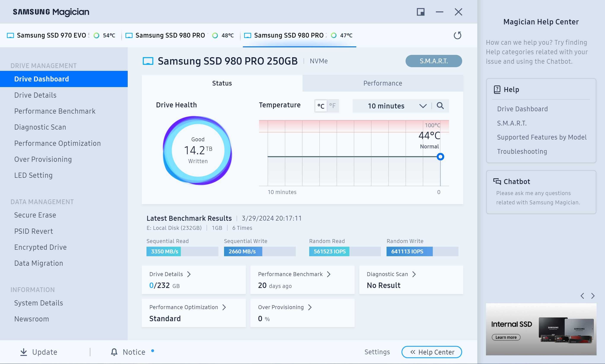The image size is (605, 364).
Task: Click the Help question-mark book icon
Action: [x=497, y=89]
